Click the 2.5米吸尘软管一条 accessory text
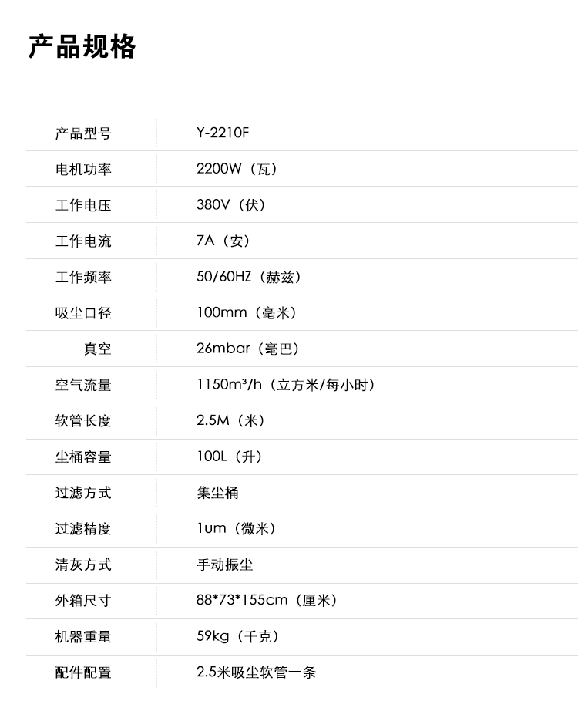The height and width of the screenshot is (728, 578). 256,672
